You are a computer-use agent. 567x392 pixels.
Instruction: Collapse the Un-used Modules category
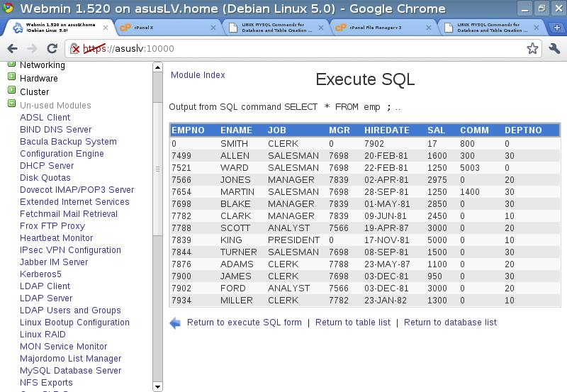(x=11, y=104)
